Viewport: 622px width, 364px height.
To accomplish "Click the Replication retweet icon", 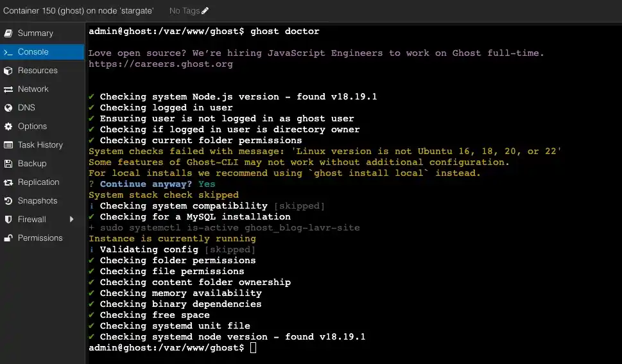I will click(8, 182).
